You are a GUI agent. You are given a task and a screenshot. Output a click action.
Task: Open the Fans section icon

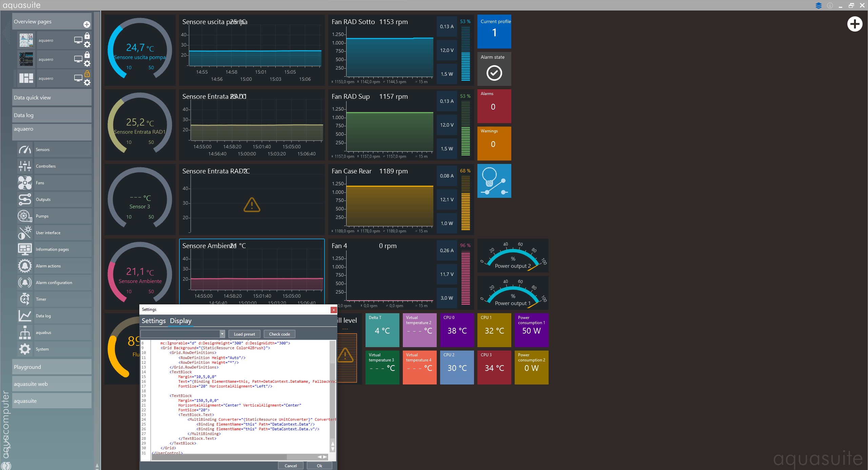click(x=25, y=183)
